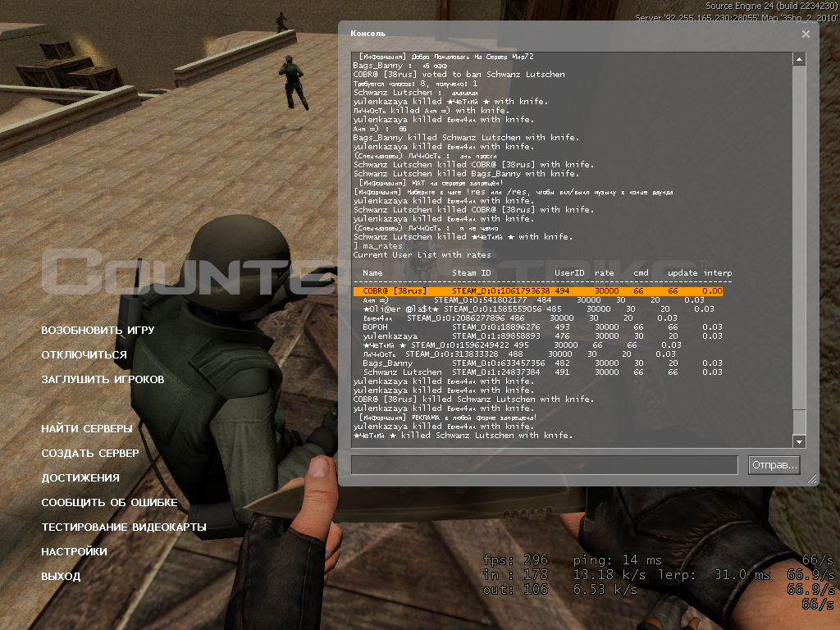The width and height of the screenshot is (840, 630).
Task: Click the 'rate' column header
Action: 605,272
